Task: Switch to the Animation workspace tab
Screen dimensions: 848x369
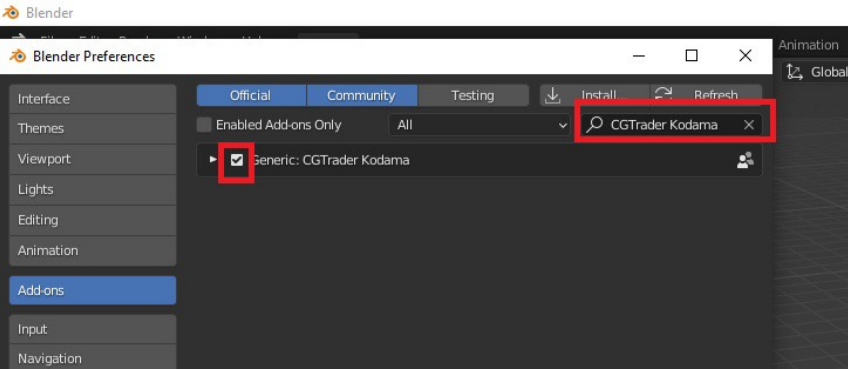Action: pos(808,45)
